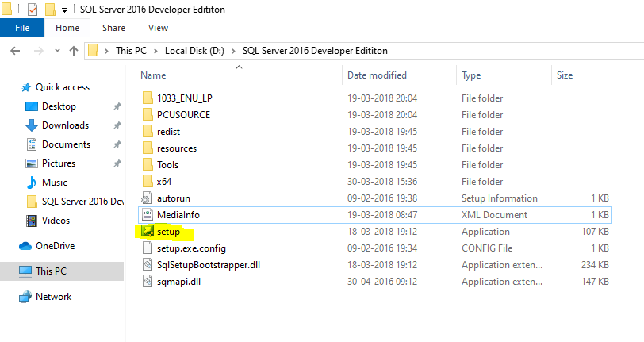
Task: Click the OneDrive cloud icon
Action: 25,246
